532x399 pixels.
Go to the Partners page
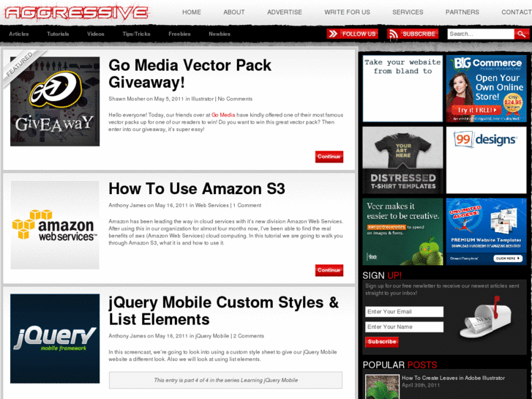click(462, 12)
